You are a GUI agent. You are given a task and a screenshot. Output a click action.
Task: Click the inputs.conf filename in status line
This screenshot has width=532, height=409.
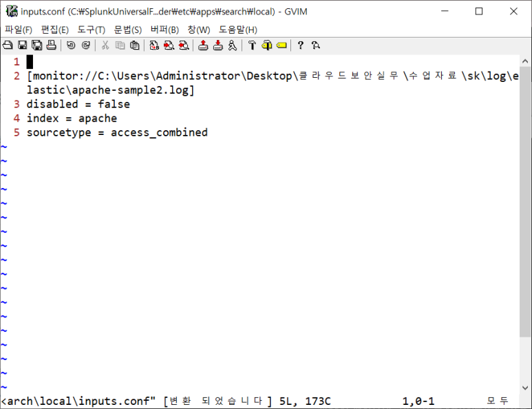coord(116,401)
